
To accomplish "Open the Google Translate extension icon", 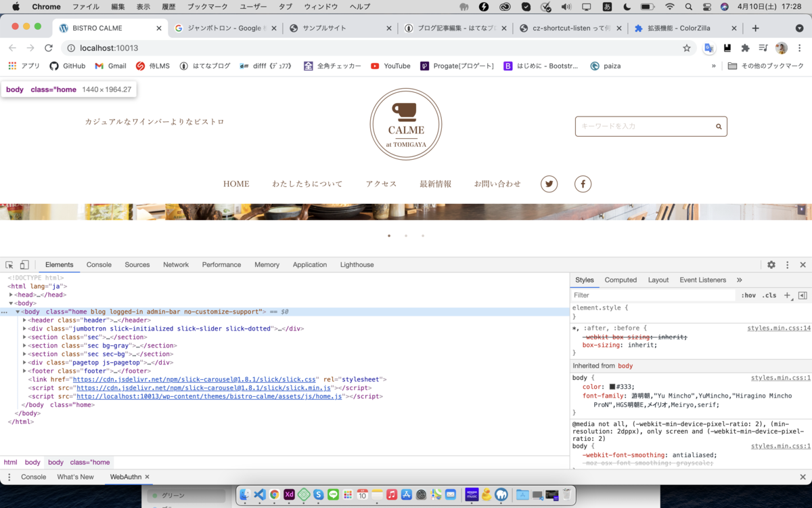I will click(708, 48).
